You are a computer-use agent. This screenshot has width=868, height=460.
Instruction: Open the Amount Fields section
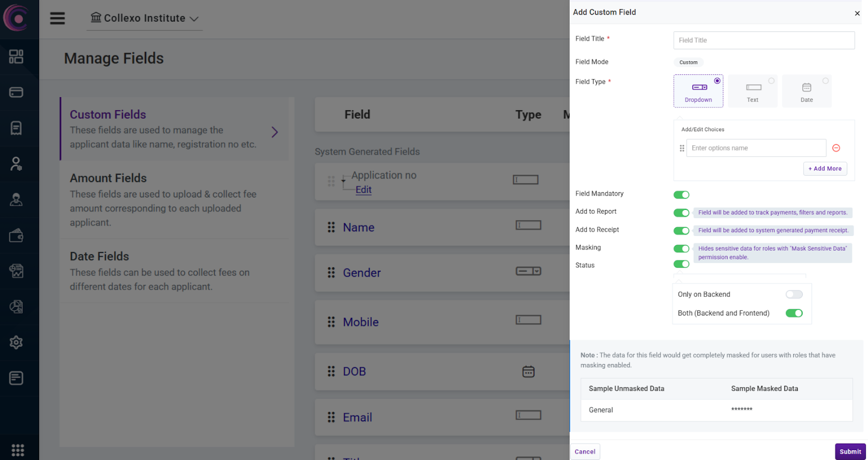pos(108,178)
